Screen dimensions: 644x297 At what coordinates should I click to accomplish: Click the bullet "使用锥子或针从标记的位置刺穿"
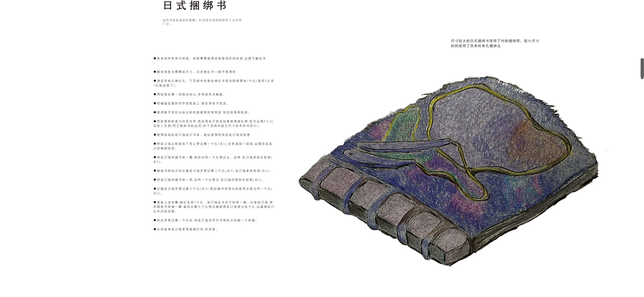pyautogui.click(x=202, y=112)
